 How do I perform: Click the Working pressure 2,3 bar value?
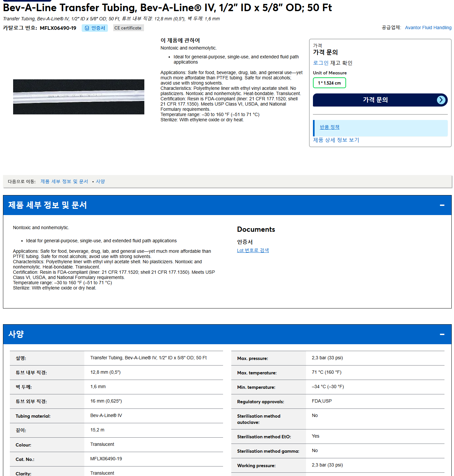click(327, 465)
